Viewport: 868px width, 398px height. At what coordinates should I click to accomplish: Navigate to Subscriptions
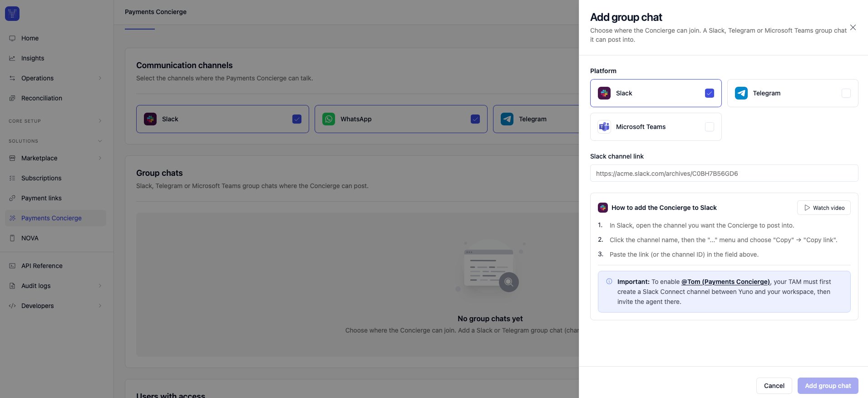[x=55, y=178]
